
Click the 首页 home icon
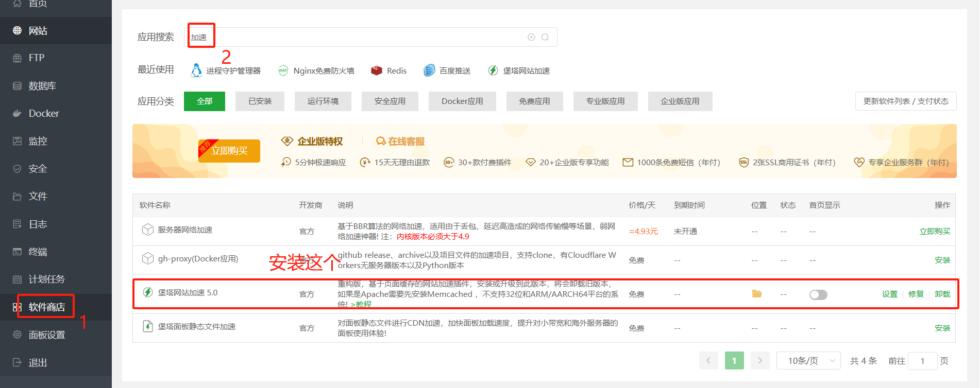click(x=17, y=4)
